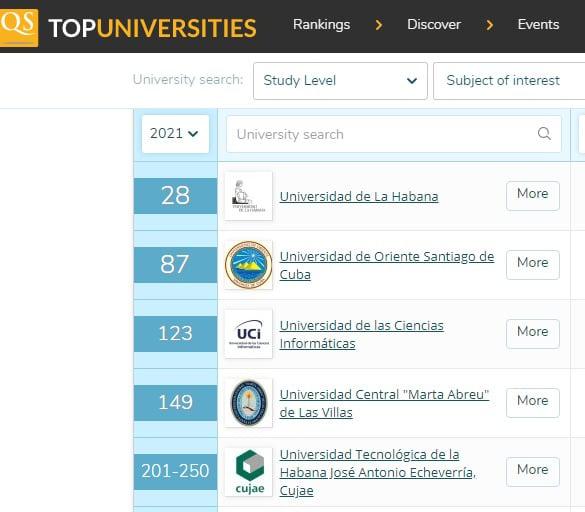Click the cujae cube logo
This screenshot has width=585, height=512.
pos(248,472)
